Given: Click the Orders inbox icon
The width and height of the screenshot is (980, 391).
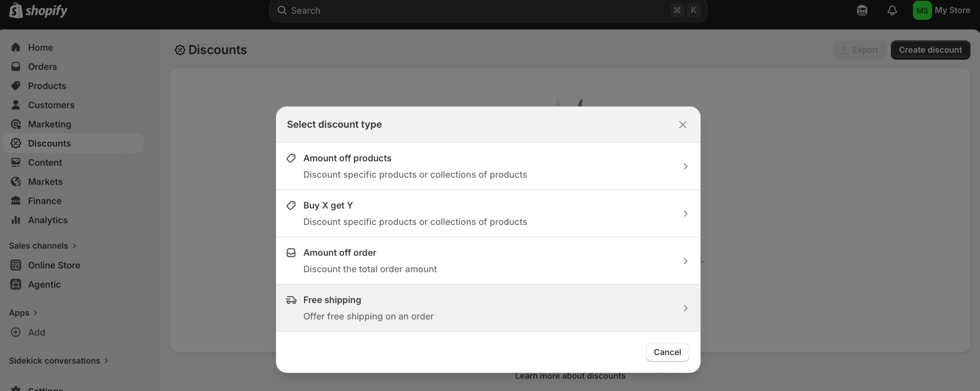Looking at the screenshot, I should click(x=16, y=67).
